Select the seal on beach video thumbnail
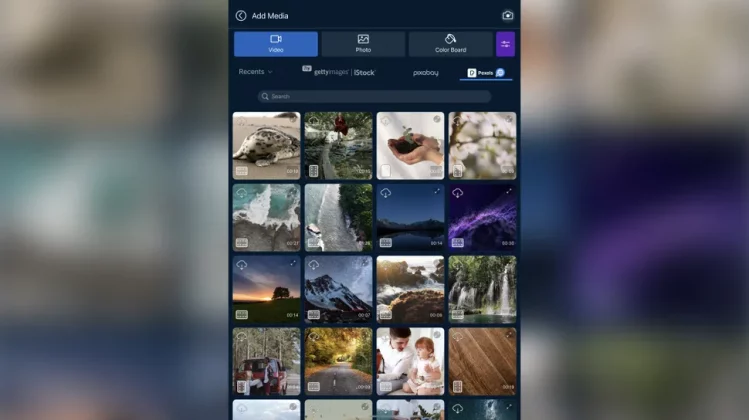The image size is (749, 420). click(x=266, y=145)
